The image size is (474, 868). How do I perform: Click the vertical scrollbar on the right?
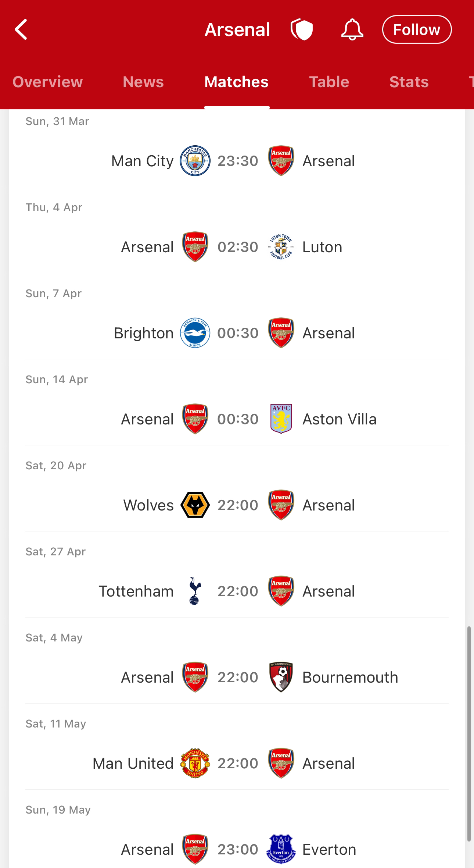(x=469, y=734)
